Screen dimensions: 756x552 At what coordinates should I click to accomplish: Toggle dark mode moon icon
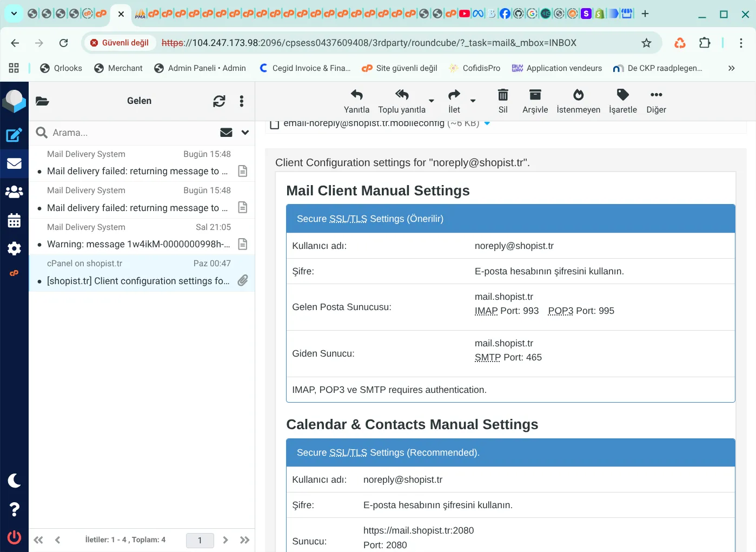tap(14, 481)
